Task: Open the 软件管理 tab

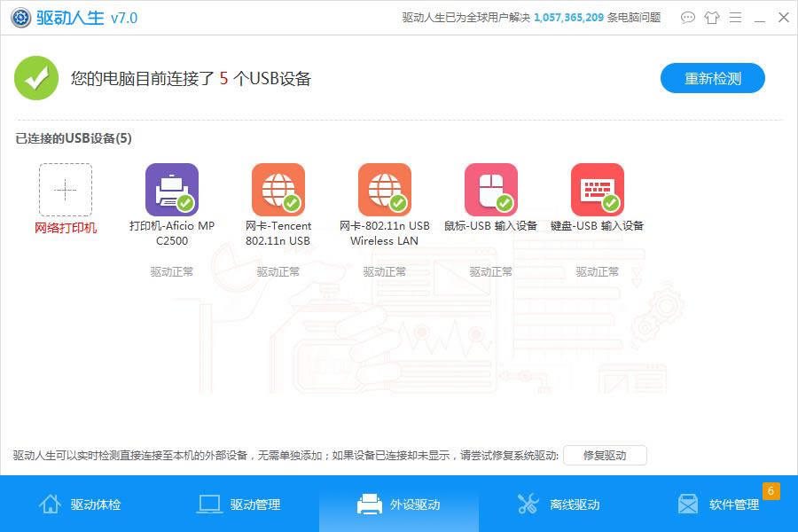Action: click(x=718, y=505)
